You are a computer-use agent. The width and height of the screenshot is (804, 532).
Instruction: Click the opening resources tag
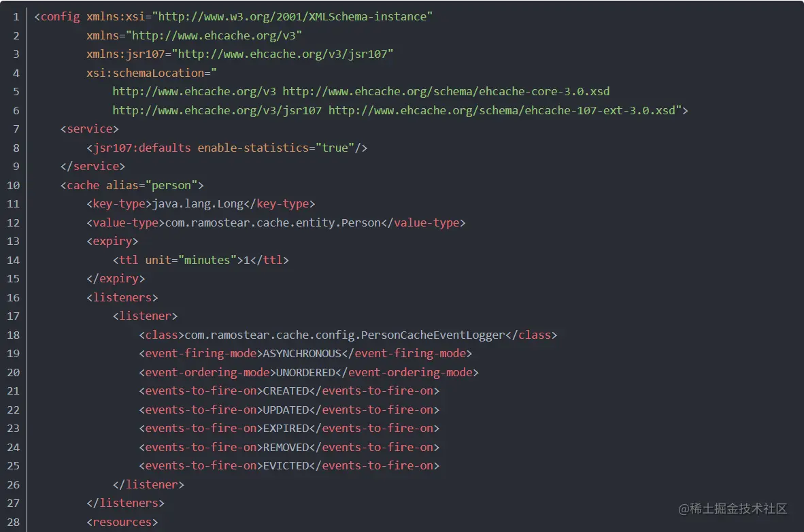pyautogui.click(x=122, y=522)
